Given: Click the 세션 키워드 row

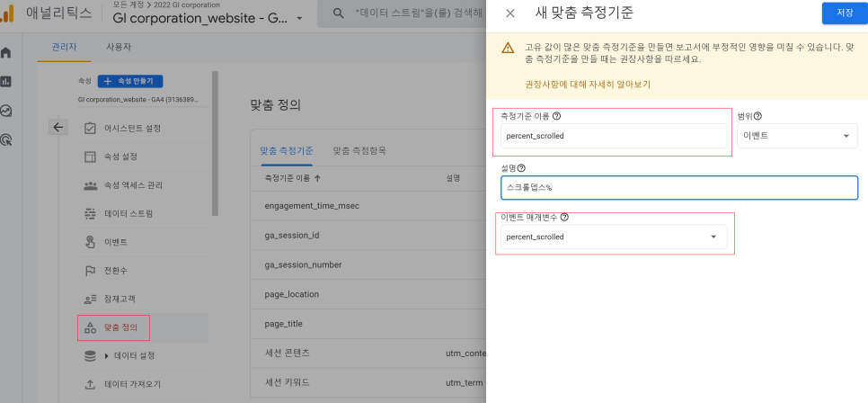Looking at the screenshot, I should (x=368, y=382).
